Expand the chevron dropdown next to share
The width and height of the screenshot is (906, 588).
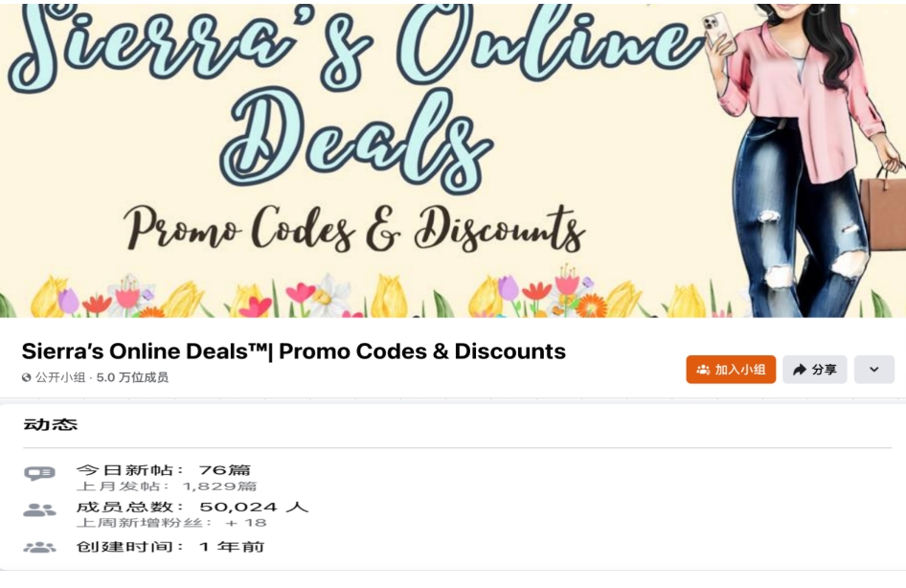pos(874,370)
